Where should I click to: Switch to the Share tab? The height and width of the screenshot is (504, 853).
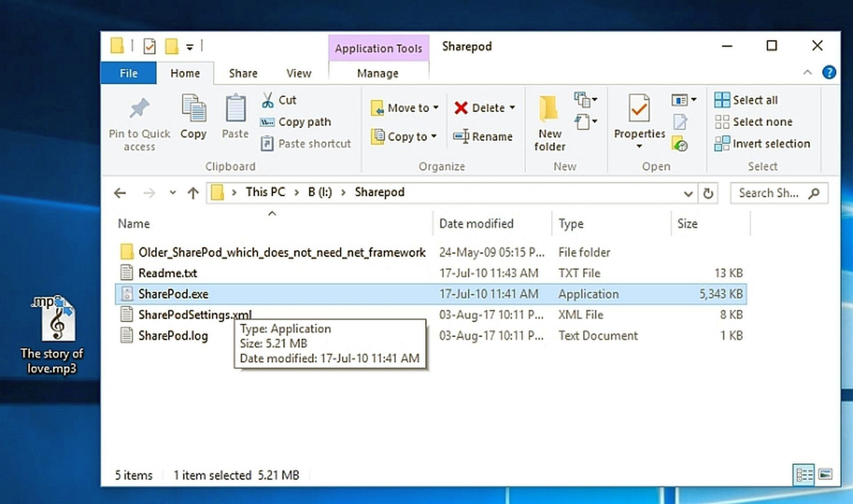pyautogui.click(x=243, y=73)
